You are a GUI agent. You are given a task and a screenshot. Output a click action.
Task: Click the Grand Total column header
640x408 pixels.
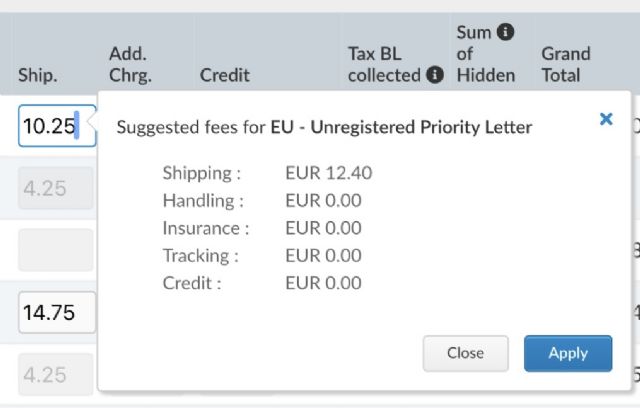[x=566, y=64]
